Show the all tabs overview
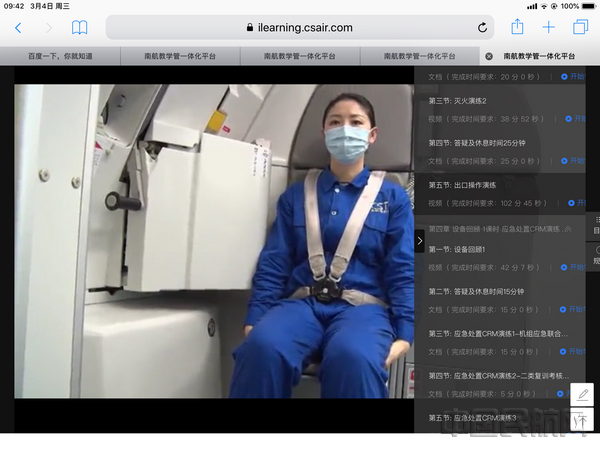The width and height of the screenshot is (600, 450). 580,28
